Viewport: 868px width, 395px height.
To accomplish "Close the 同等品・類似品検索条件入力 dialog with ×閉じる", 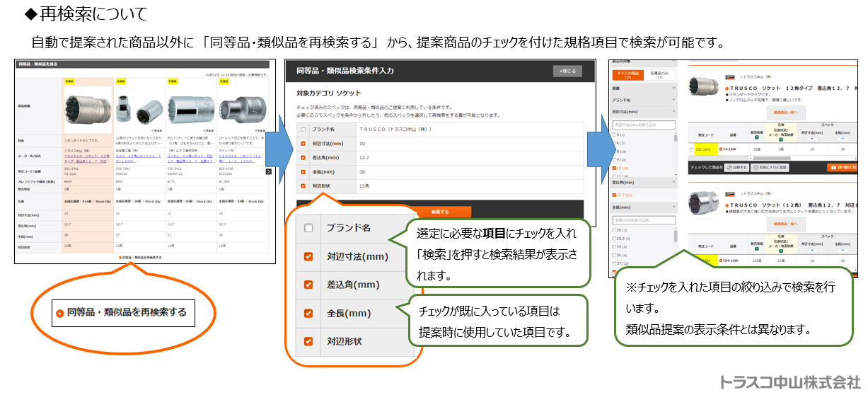I will 567,71.
